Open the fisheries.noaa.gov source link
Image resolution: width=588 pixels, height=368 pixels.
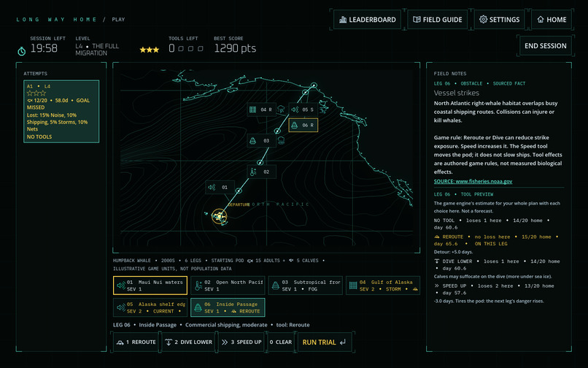(x=473, y=181)
